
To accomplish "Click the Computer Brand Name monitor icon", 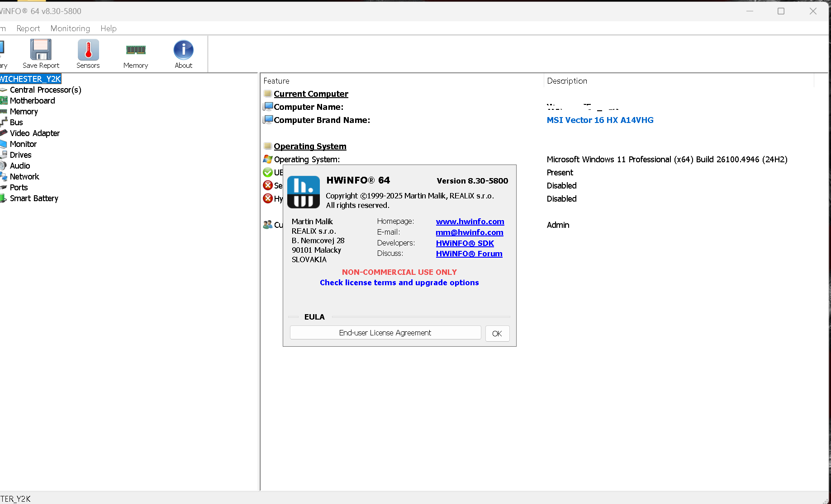I will pos(268,120).
